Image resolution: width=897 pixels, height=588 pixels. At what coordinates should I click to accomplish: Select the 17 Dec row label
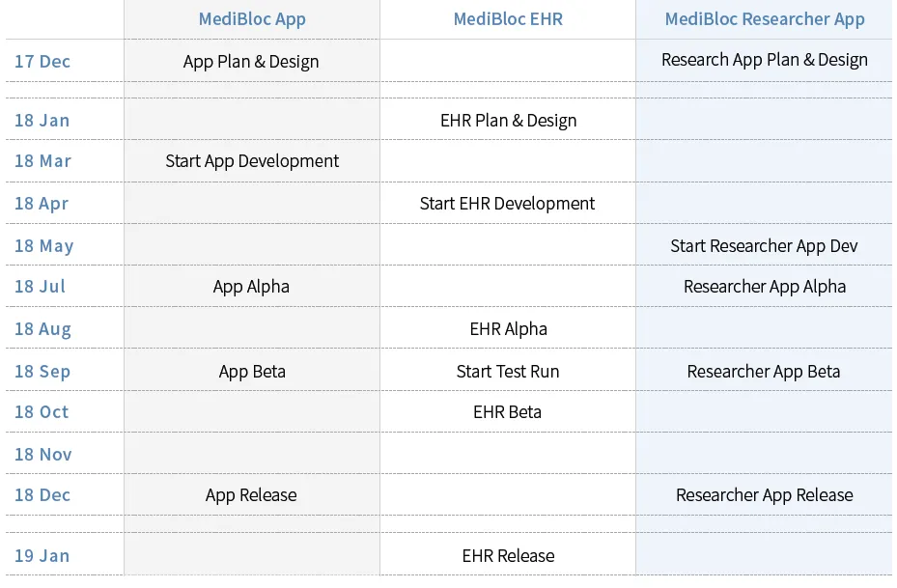click(x=42, y=61)
